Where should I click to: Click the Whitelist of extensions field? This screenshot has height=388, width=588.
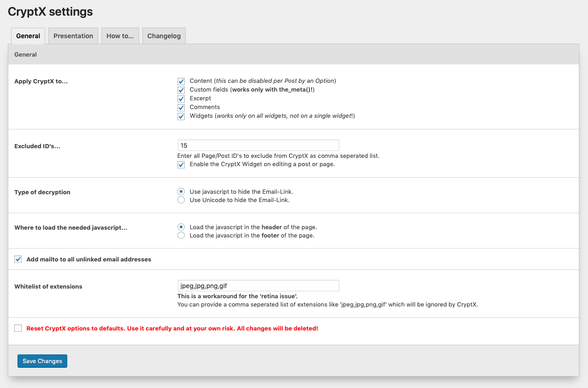(x=258, y=286)
